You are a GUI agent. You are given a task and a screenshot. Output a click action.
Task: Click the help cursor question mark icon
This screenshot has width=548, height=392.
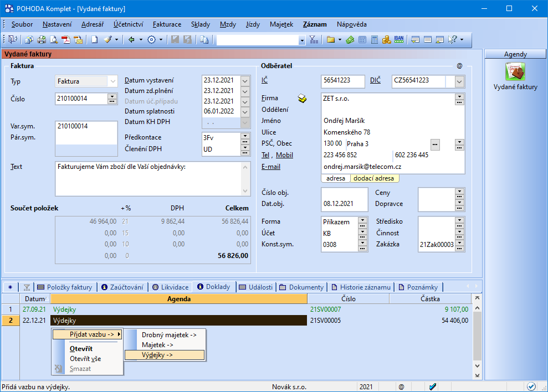453,39
